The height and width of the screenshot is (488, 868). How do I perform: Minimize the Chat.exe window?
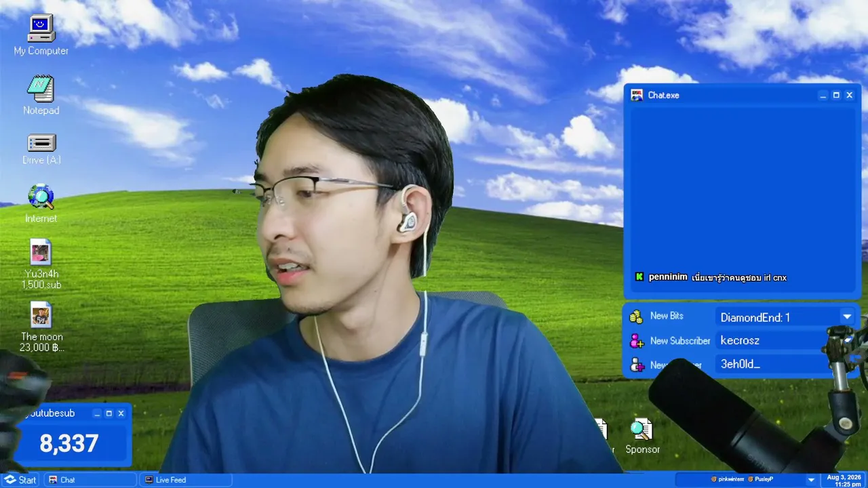click(x=824, y=96)
